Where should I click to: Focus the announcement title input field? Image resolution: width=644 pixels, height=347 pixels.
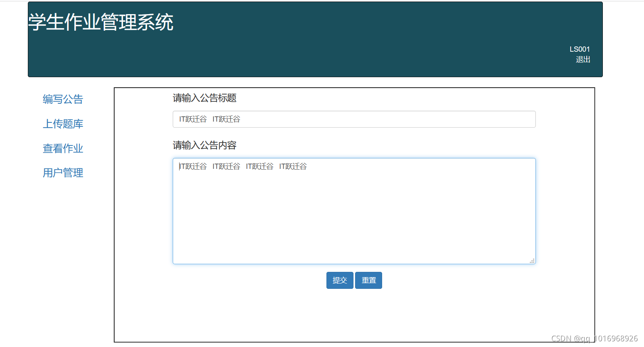[x=354, y=119]
